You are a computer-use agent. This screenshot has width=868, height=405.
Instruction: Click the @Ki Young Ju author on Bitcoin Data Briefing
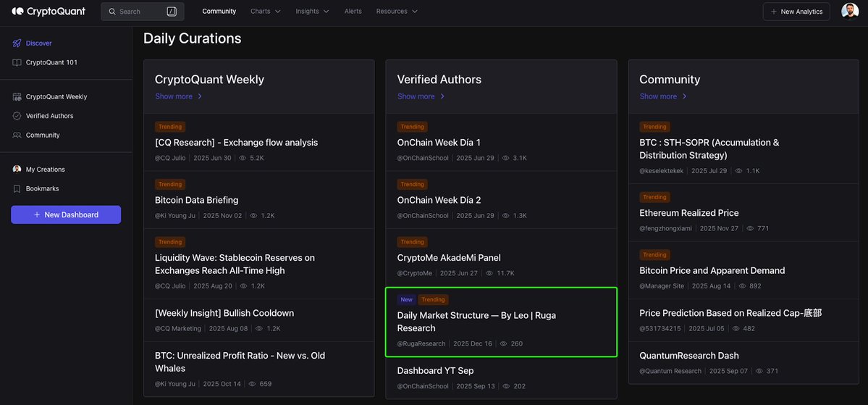coord(175,215)
